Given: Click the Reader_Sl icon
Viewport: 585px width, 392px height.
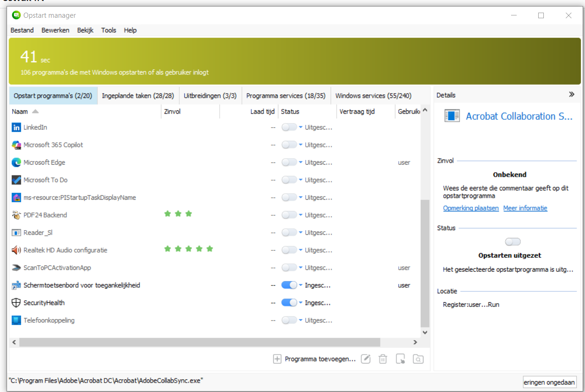Looking at the screenshot, I should pos(16,232).
